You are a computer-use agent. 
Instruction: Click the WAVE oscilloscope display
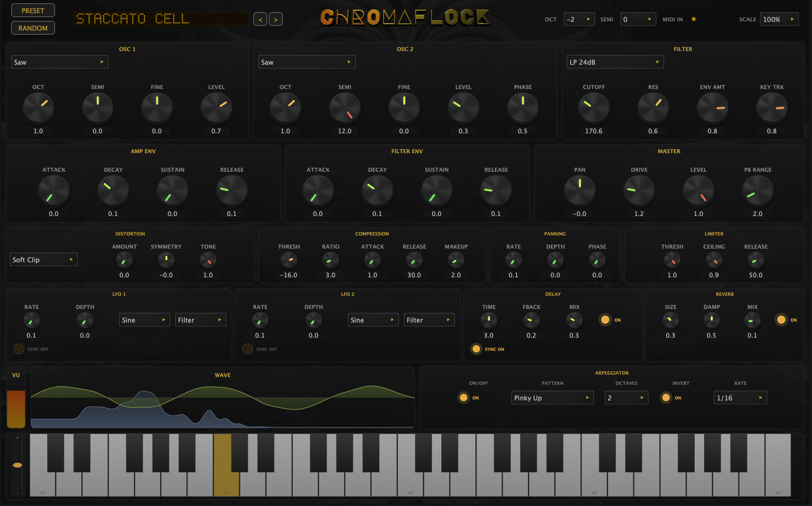pyautogui.click(x=223, y=398)
